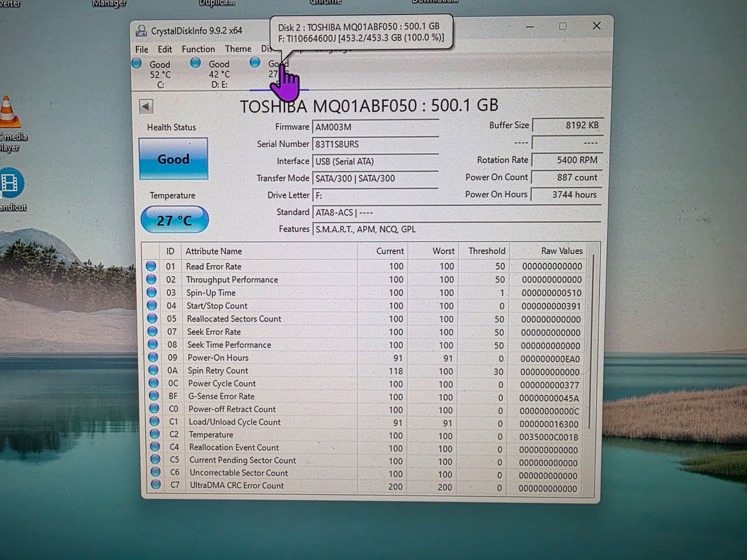
Task: Click the Threshold column header
Action: [x=484, y=251]
